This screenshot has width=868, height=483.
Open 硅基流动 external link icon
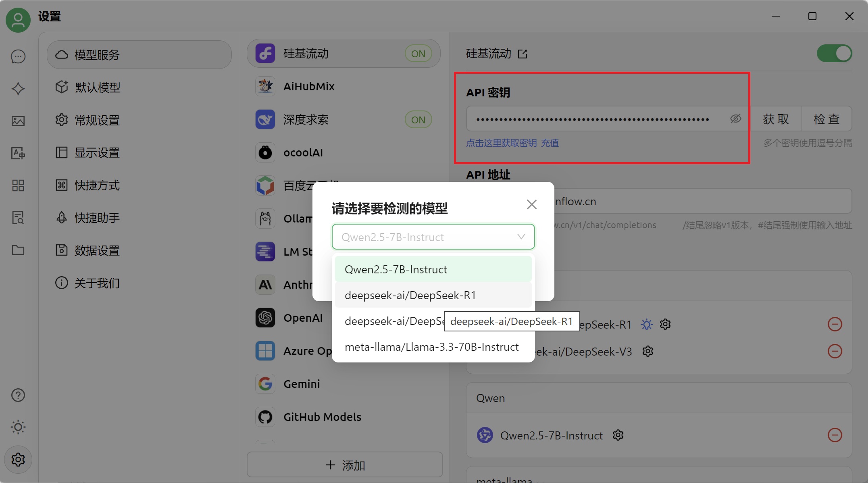click(522, 54)
